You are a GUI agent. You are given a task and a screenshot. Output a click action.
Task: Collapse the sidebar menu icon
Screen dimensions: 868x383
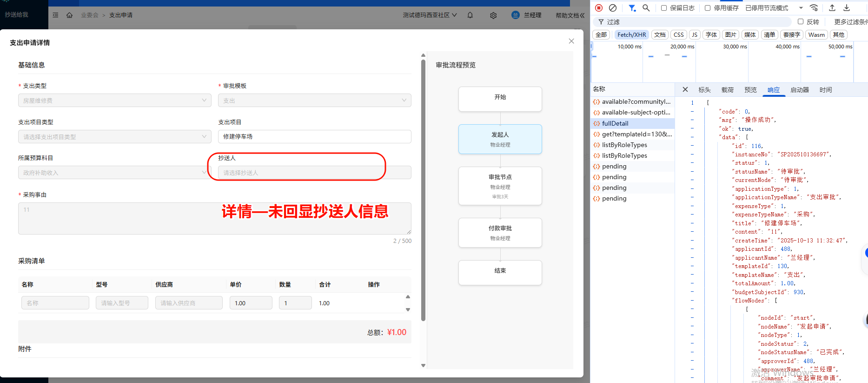(56, 15)
